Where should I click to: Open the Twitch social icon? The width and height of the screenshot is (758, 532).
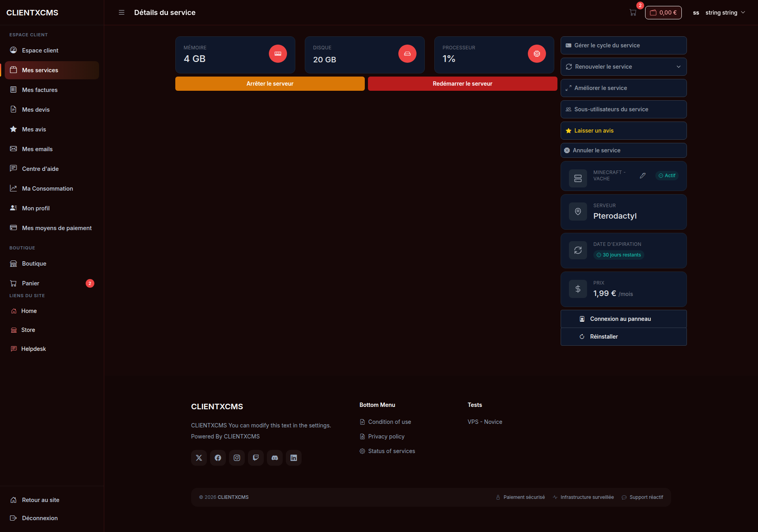(256, 458)
